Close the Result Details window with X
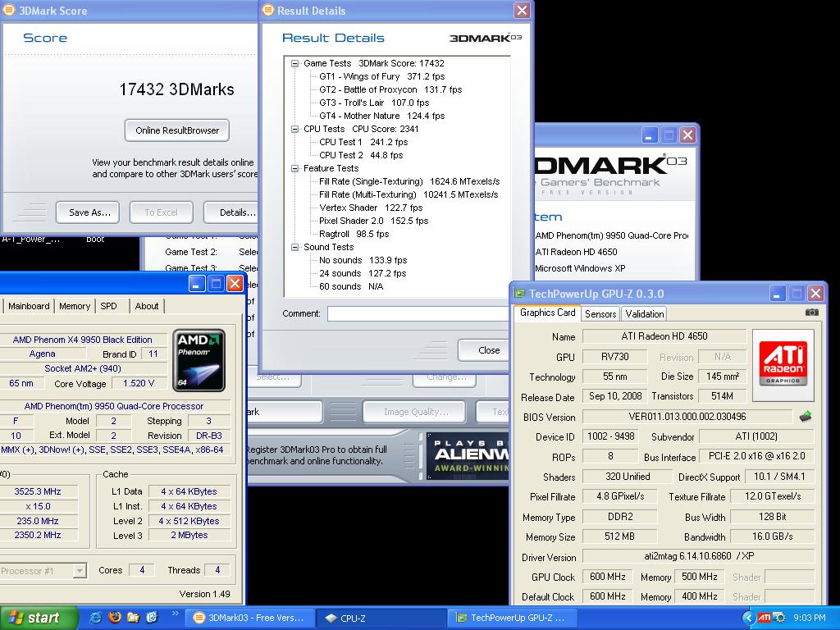 [x=521, y=10]
